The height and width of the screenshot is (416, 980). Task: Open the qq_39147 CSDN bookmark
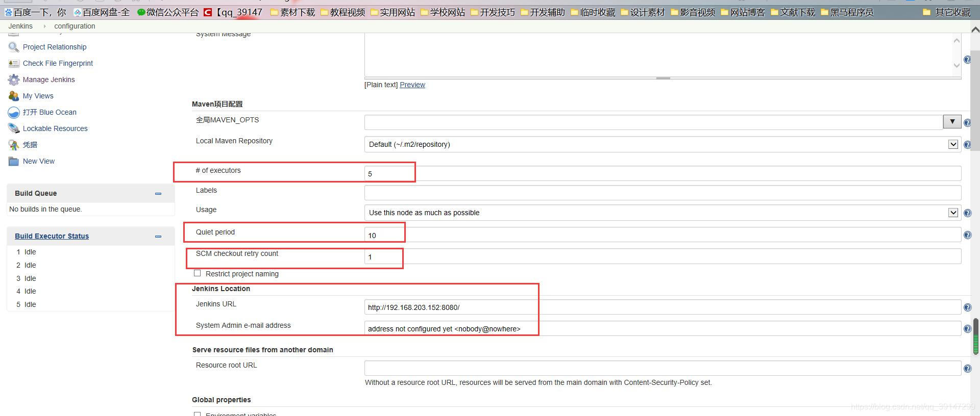[x=233, y=12]
